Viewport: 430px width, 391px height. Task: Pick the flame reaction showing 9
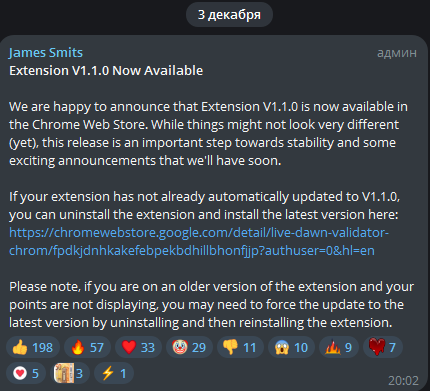[339, 347]
